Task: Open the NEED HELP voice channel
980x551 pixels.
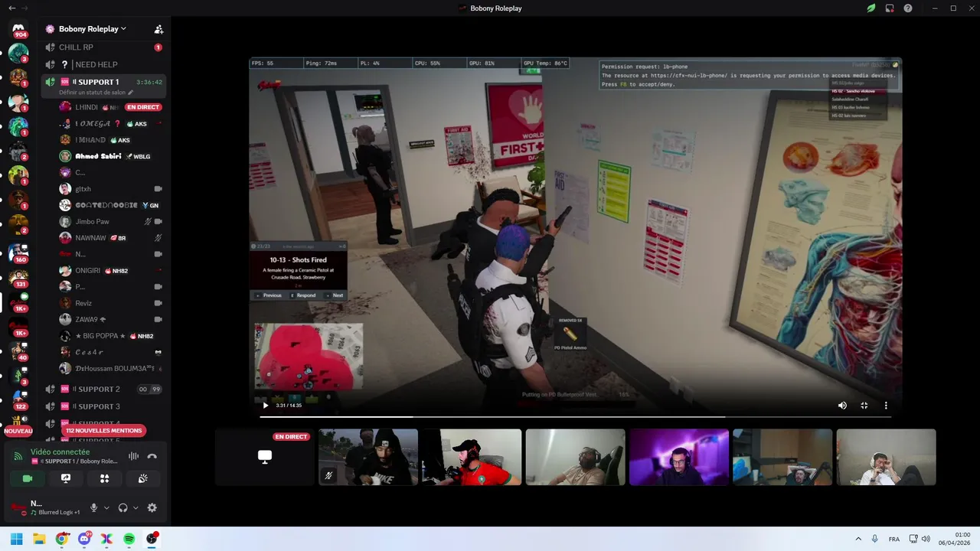Action: 103,64
